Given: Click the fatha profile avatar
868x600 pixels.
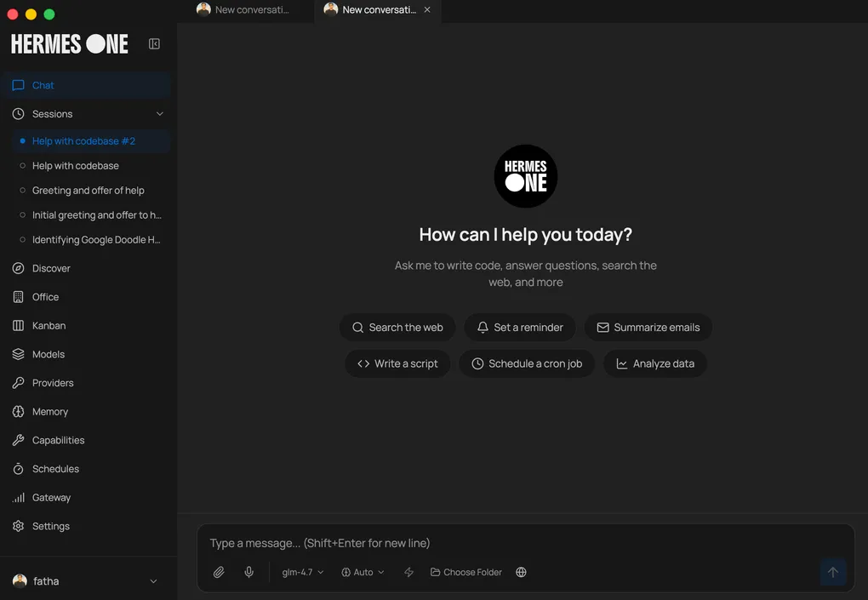Looking at the screenshot, I should coord(20,580).
